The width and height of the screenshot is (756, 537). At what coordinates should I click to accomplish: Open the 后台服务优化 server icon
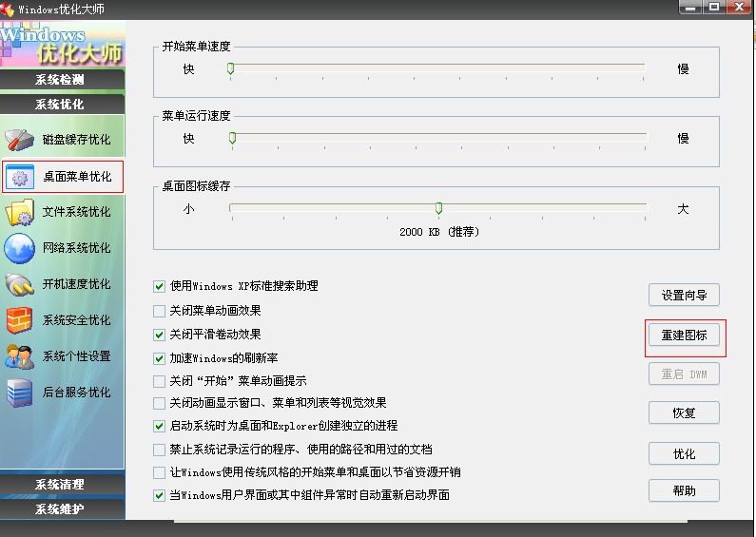click(19, 393)
